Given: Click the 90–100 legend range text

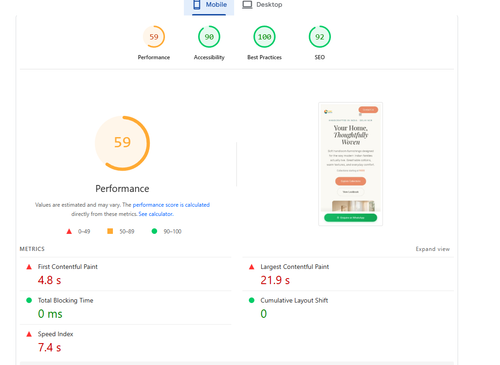Looking at the screenshot, I should (x=172, y=231).
